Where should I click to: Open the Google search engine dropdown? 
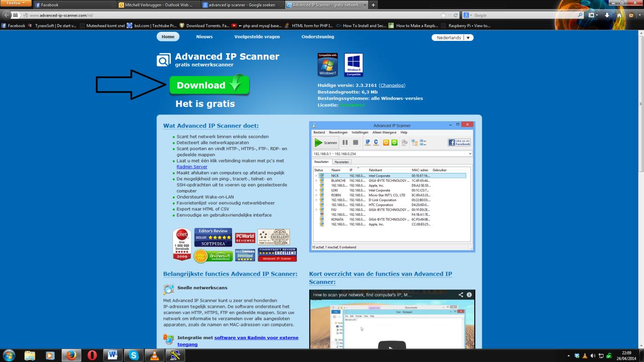point(468,15)
